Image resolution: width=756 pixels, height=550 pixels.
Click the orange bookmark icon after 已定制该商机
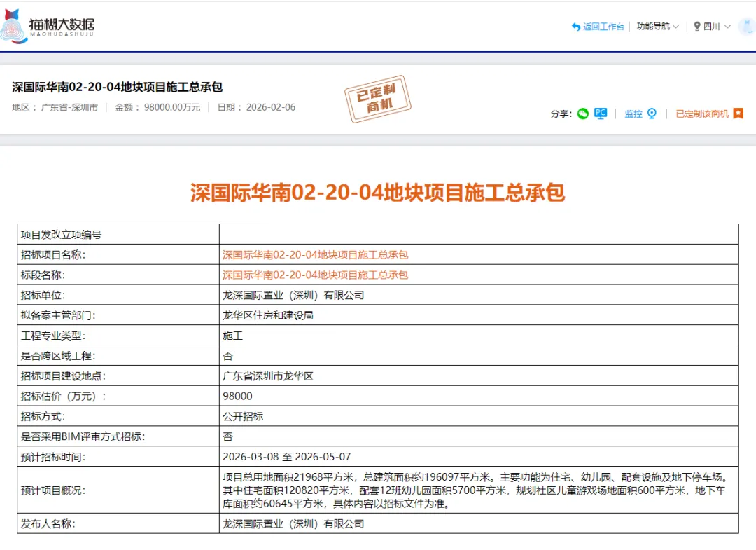[x=738, y=114]
